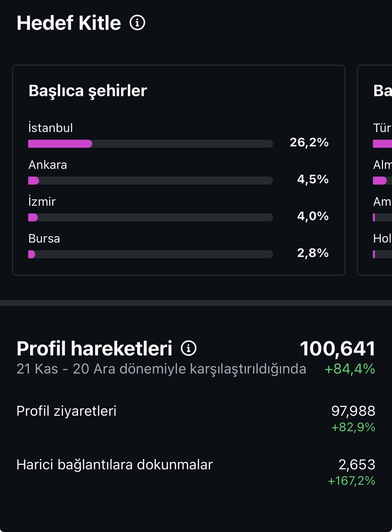Select the Profil hareketleri heading
The image size is (392, 532).
pyautogui.click(x=94, y=348)
